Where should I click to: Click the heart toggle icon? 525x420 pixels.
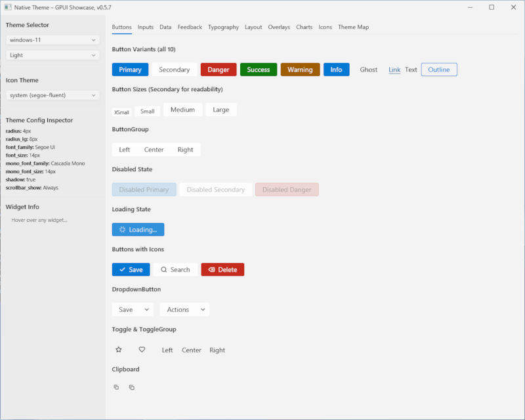point(142,350)
